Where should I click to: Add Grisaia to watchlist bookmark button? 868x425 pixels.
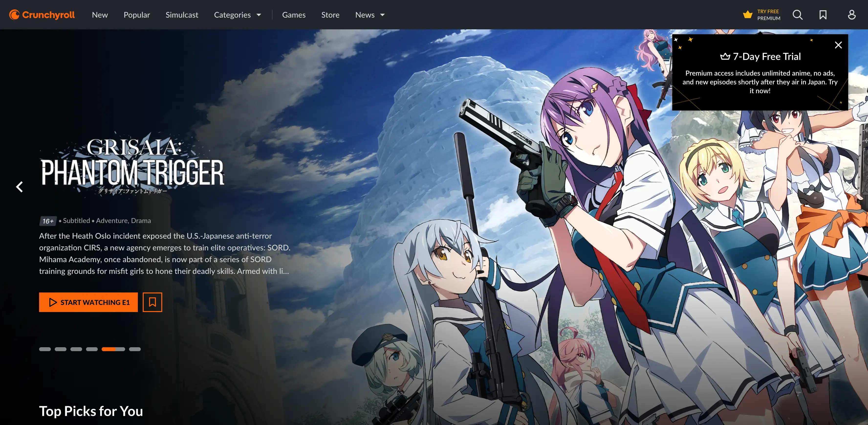152,302
